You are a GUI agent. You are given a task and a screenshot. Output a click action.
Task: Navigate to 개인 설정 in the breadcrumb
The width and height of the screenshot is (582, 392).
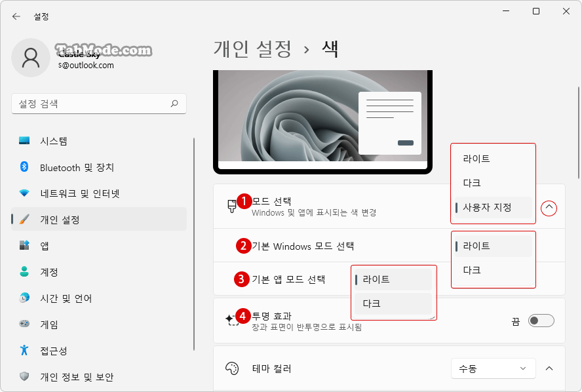253,49
